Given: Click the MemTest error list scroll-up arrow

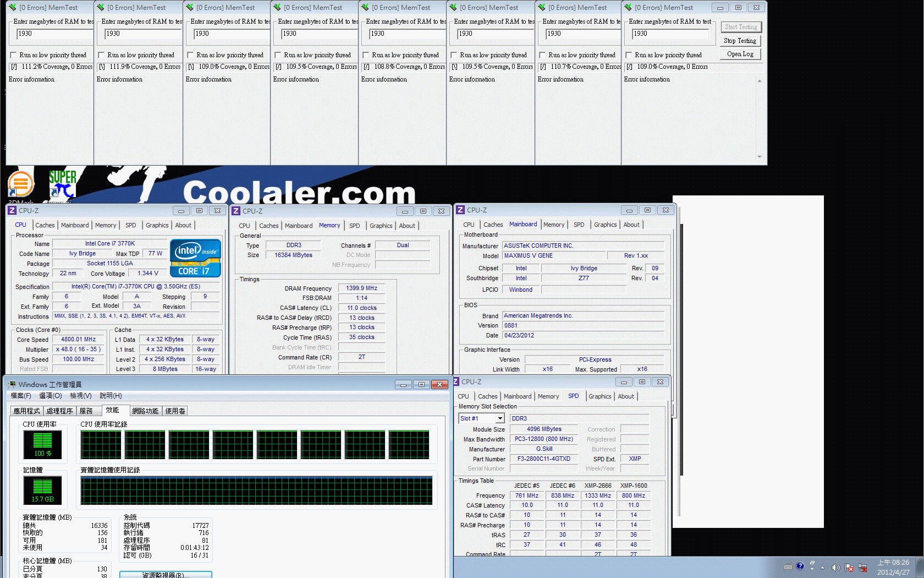Looking at the screenshot, I should coord(760,81).
